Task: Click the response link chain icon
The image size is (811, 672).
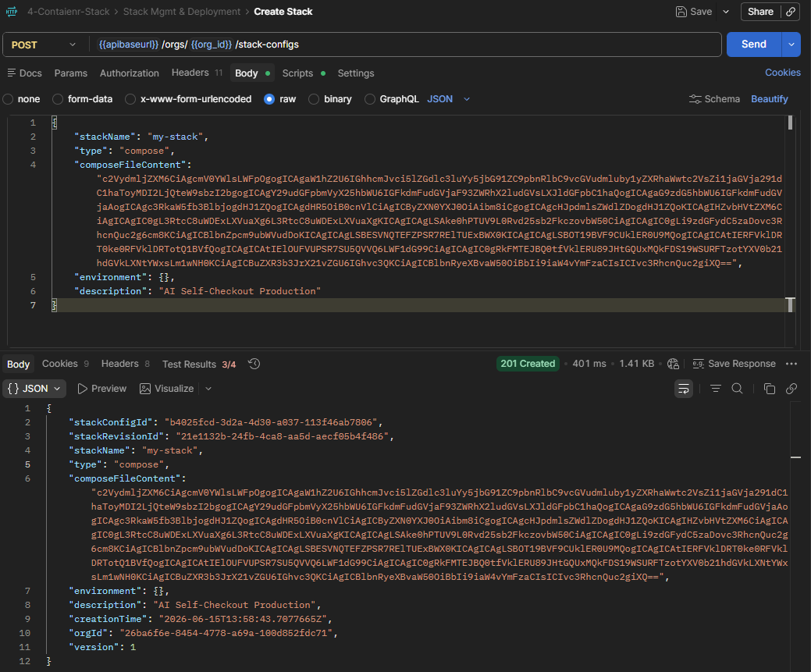Action: 791,389
